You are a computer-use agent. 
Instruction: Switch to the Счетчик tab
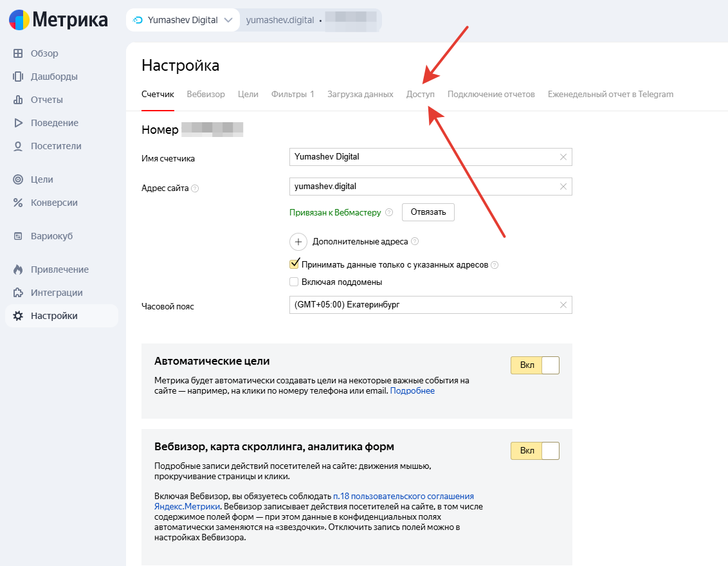pyautogui.click(x=158, y=95)
